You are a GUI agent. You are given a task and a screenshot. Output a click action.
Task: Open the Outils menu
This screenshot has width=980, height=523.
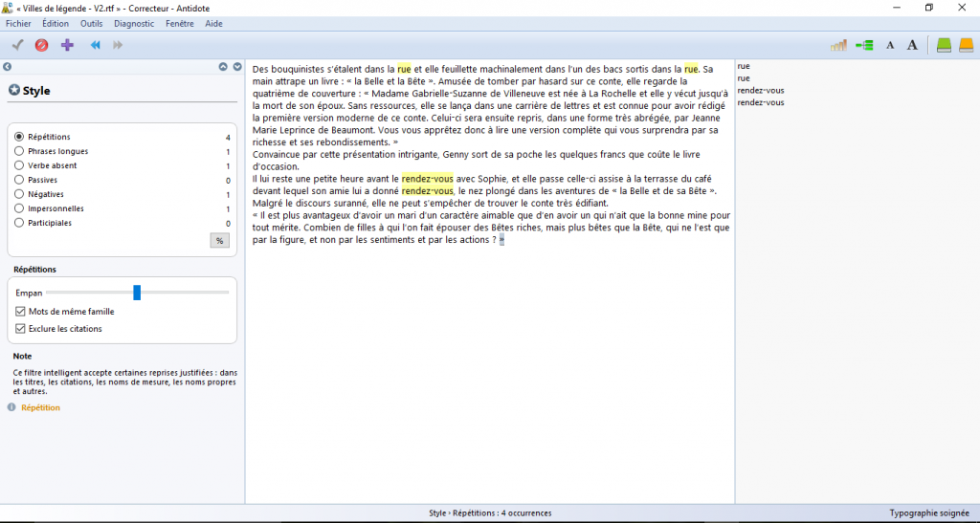coord(91,24)
